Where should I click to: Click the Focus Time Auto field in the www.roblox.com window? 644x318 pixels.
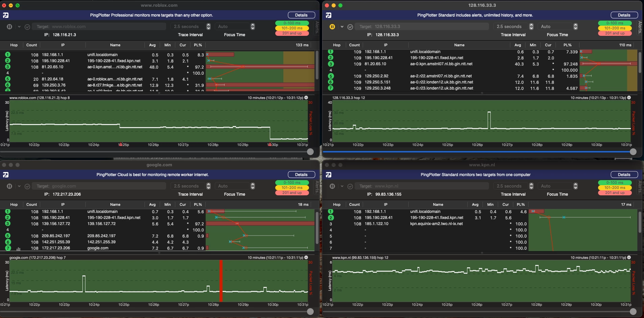coord(232,27)
